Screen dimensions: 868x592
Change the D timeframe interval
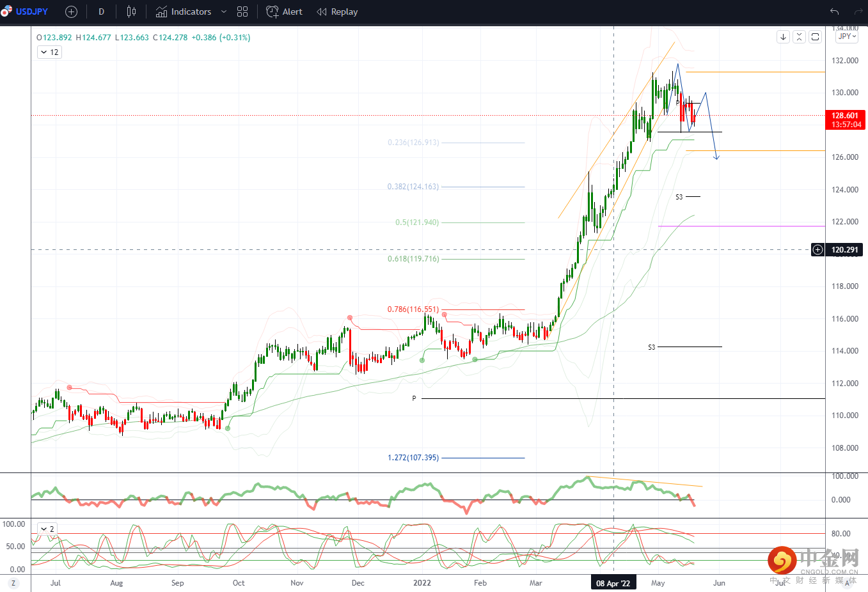pyautogui.click(x=101, y=12)
